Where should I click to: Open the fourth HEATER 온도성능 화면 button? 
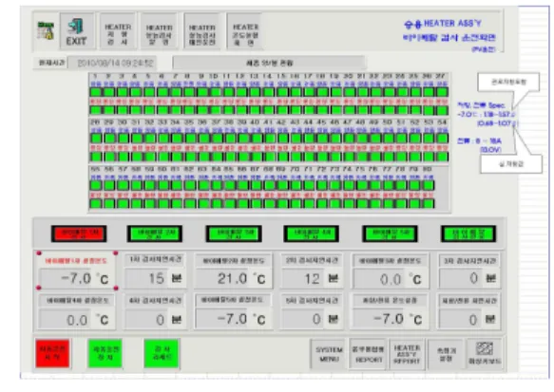coord(245,31)
